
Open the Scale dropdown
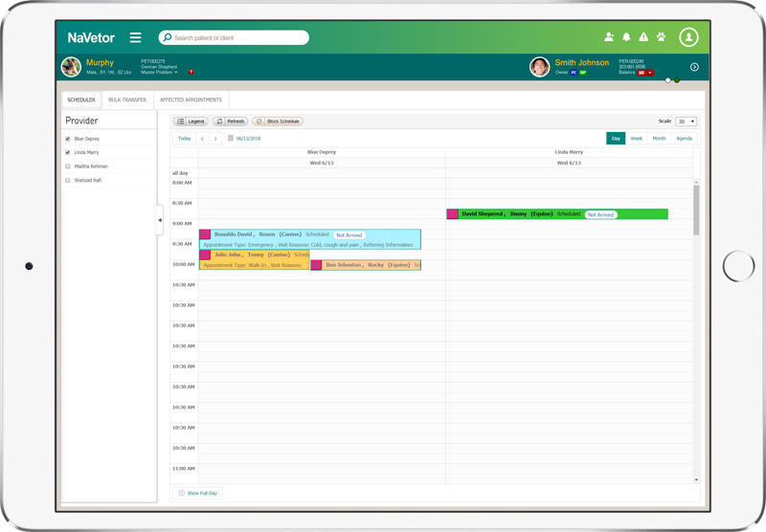[x=686, y=122]
